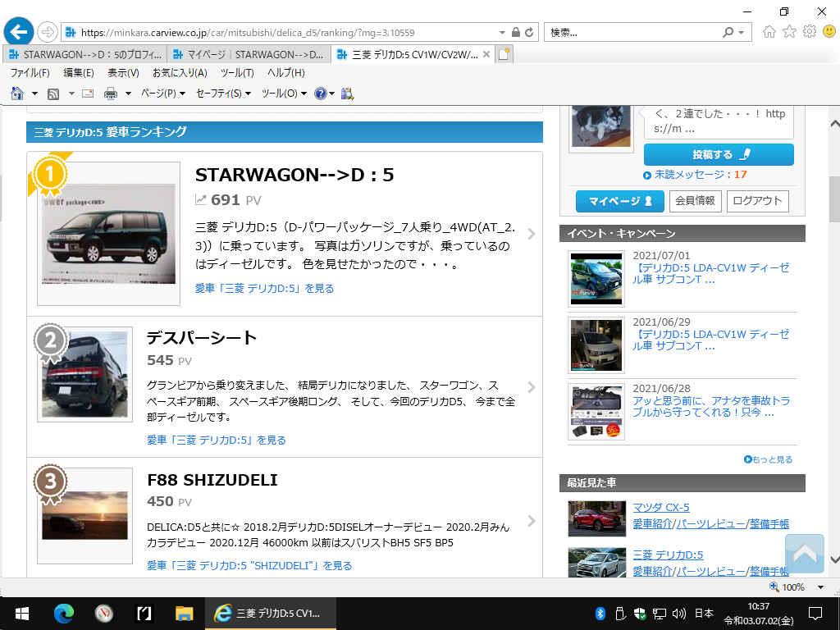Open the セーフティ(S) dropdown menu
The height and width of the screenshot is (630, 840).
(x=223, y=94)
